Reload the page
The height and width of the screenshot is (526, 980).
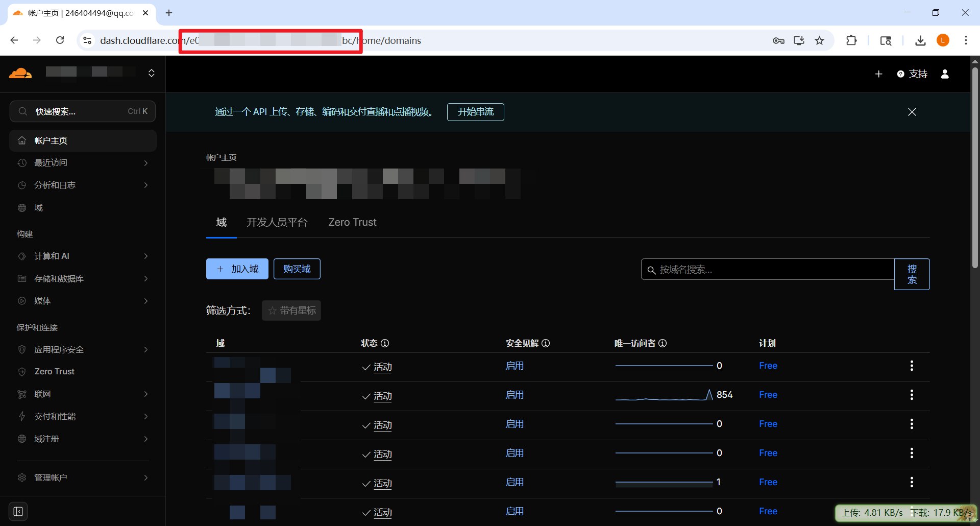pyautogui.click(x=60, y=40)
